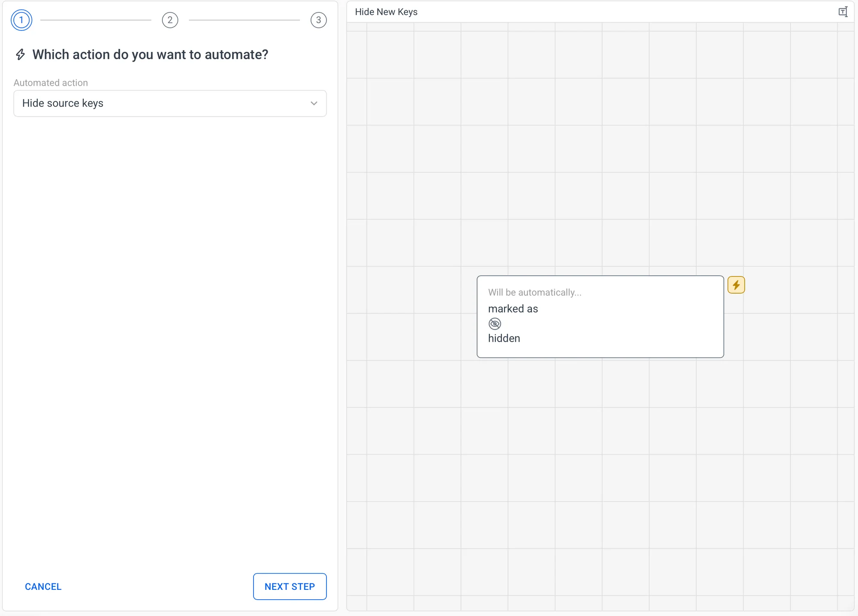Click the progress line between steps 2 and 3

(244, 20)
